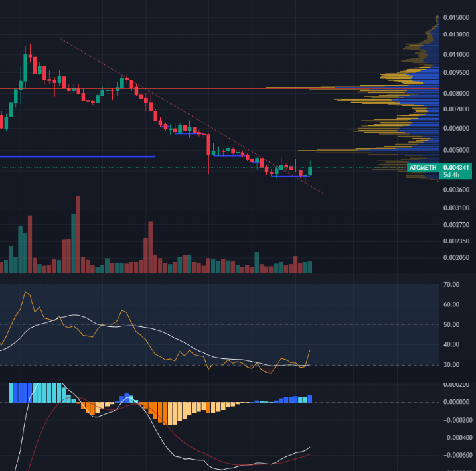Click the RSI 50.00 level label
The width and height of the screenshot is (476, 471).
[x=451, y=325]
